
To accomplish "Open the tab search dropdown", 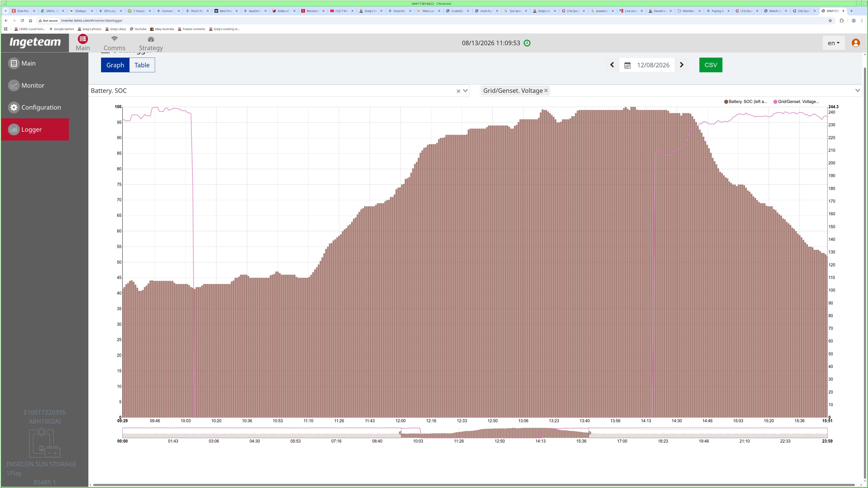I will coord(5,11).
